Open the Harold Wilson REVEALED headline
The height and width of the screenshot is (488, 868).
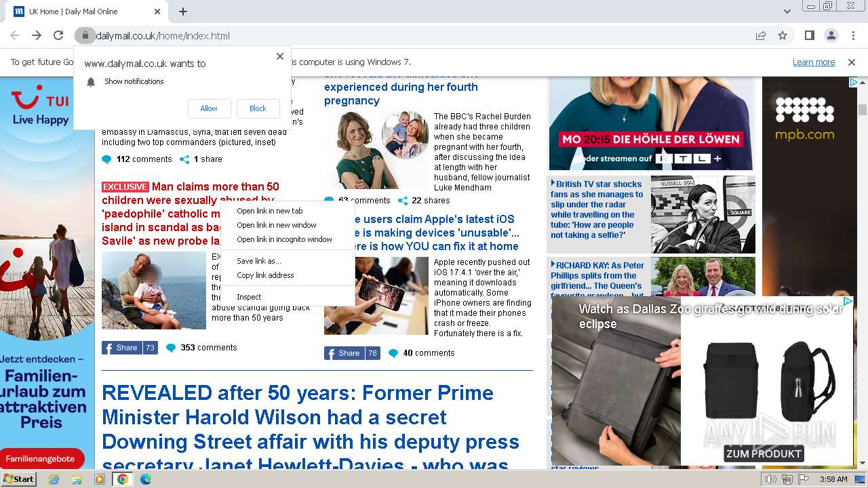[311, 428]
